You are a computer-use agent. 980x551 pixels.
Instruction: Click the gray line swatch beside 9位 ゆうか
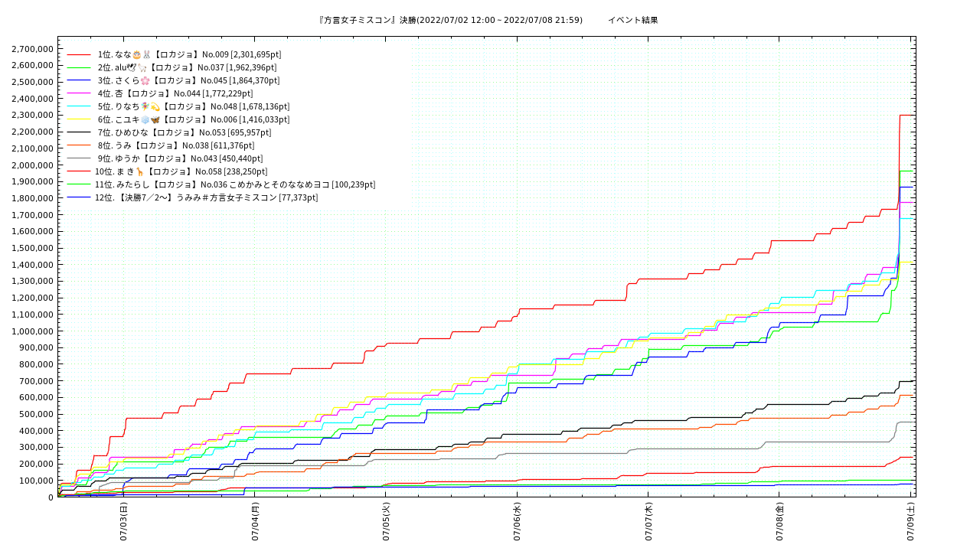pyautogui.click(x=79, y=158)
